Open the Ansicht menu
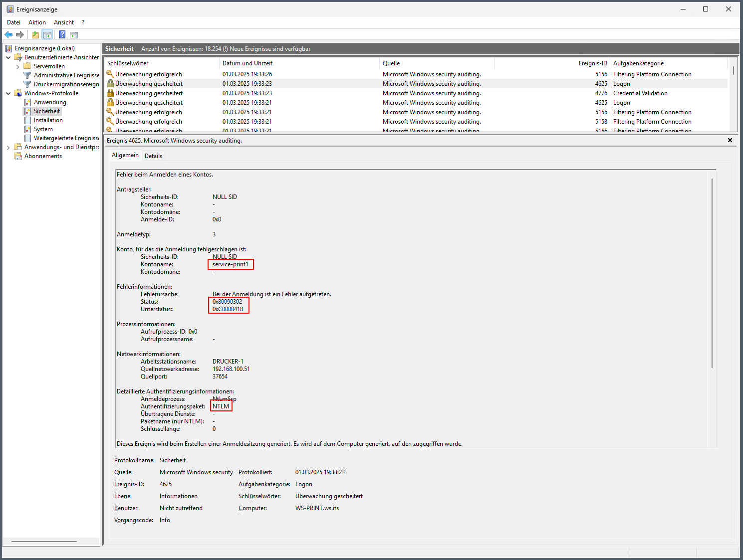 coord(64,22)
